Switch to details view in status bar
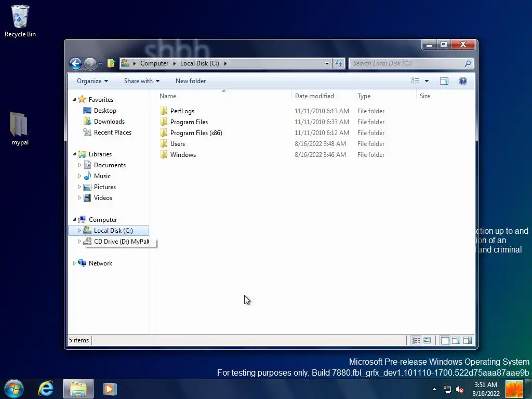 [x=416, y=340]
